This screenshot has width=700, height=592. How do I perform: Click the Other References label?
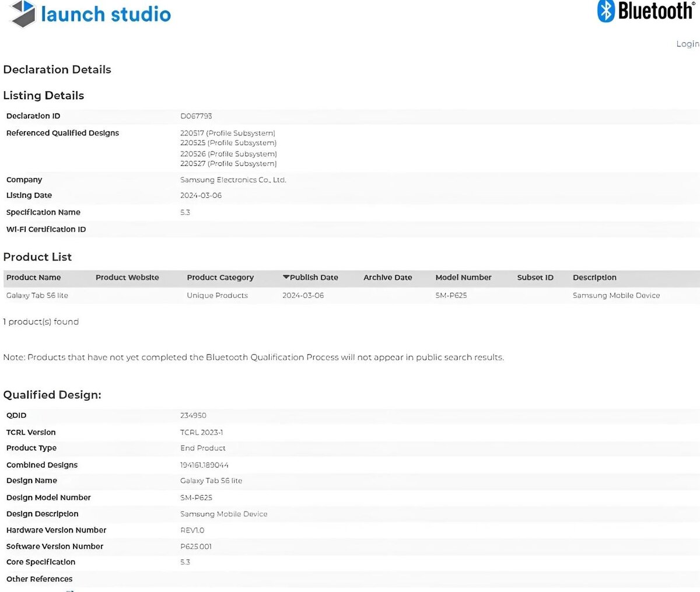pyautogui.click(x=39, y=579)
